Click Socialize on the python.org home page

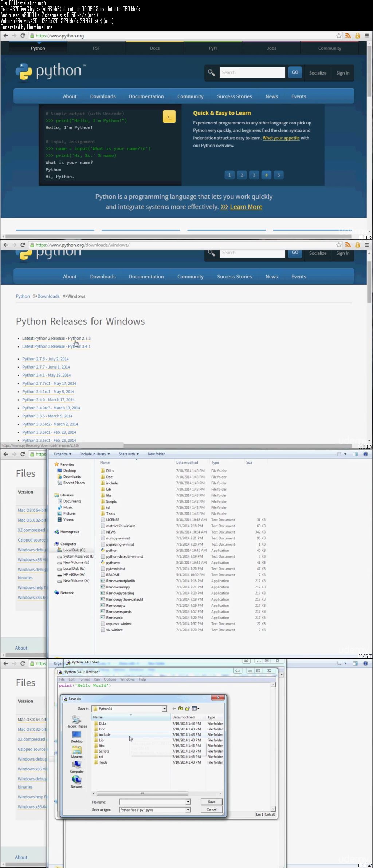click(x=318, y=73)
